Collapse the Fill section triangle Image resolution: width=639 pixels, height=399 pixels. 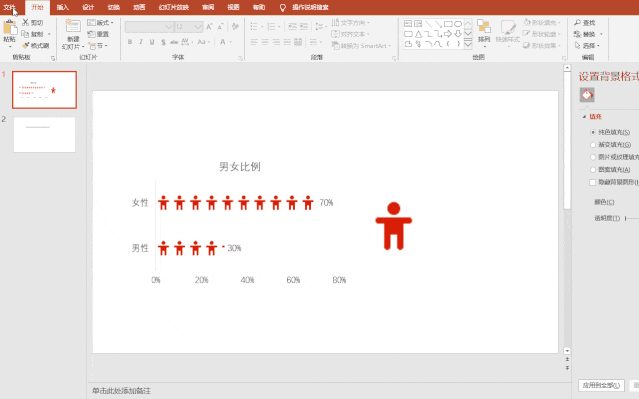click(x=584, y=117)
